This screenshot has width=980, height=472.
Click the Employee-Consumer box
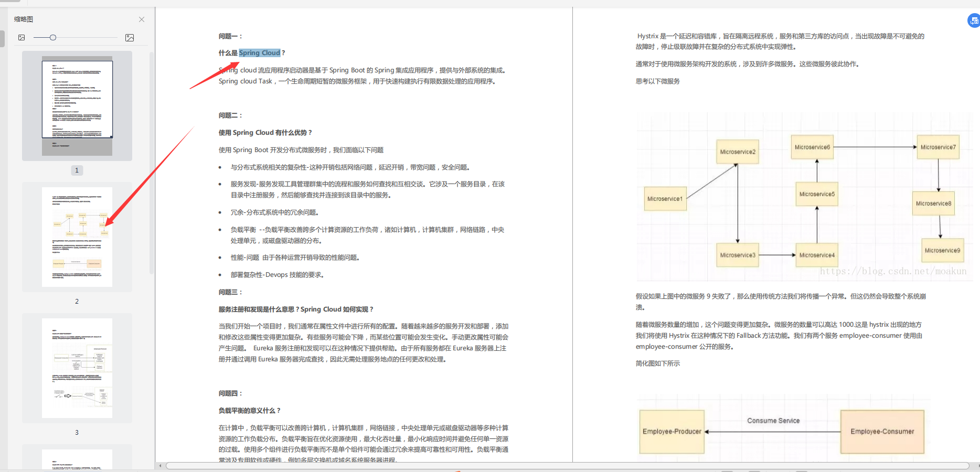pos(882,432)
